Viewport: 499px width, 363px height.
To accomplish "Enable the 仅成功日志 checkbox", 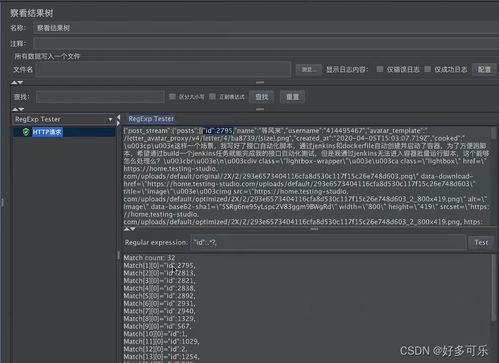I will [427, 69].
